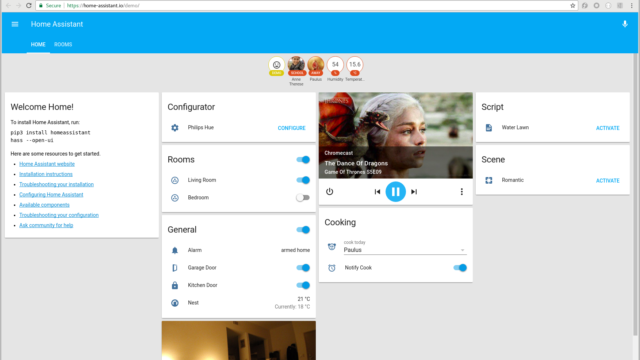The height and width of the screenshot is (360, 640).
Task: Click the Bedroom group icon
Action: point(175,198)
